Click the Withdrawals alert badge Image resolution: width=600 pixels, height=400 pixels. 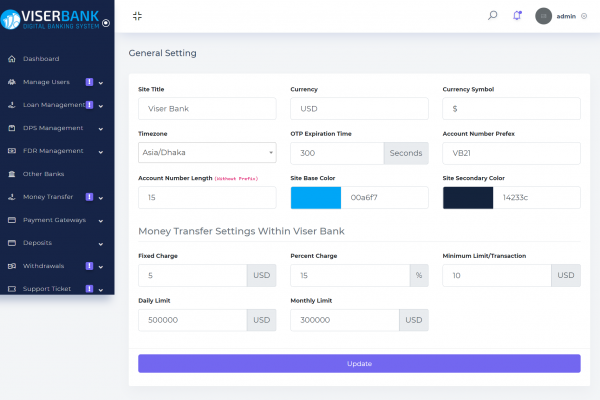click(x=89, y=266)
